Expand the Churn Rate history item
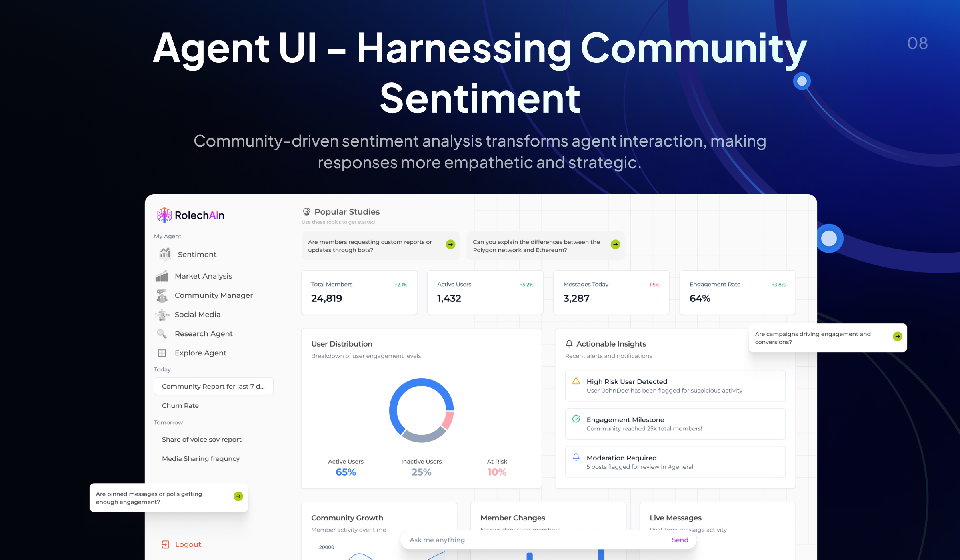960x560 pixels. (x=181, y=405)
